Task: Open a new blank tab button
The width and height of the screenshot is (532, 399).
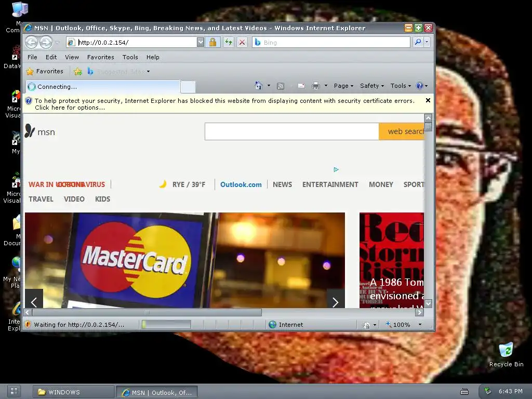Action: (x=188, y=87)
